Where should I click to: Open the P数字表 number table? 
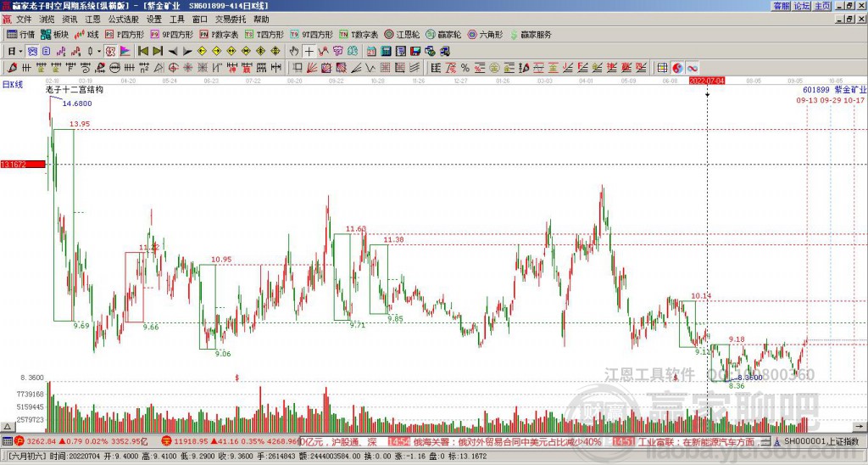pos(219,34)
